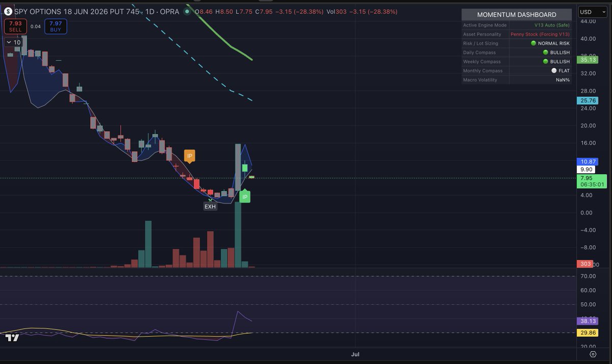Click the EXH signal label
The width and height of the screenshot is (612, 364).
[x=211, y=206]
